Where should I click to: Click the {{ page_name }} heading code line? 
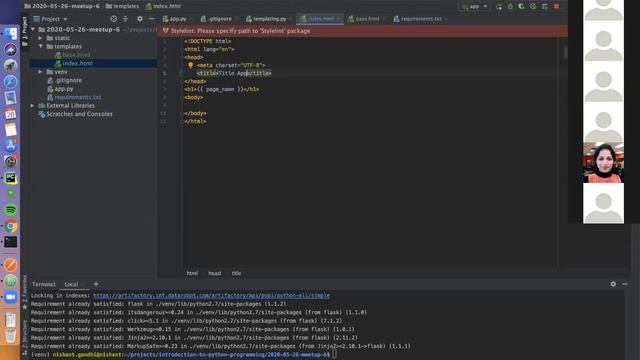pos(222,89)
